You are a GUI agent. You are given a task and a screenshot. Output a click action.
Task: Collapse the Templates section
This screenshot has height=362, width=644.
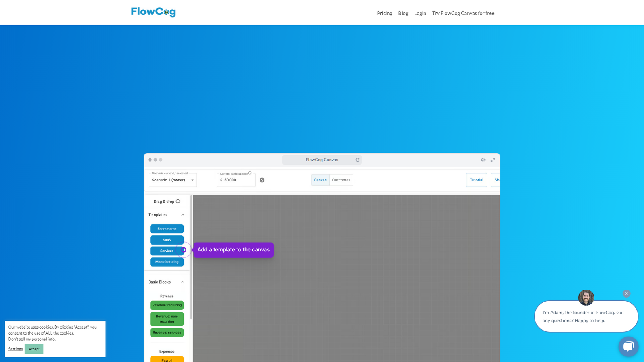click(x=183, y=215)
